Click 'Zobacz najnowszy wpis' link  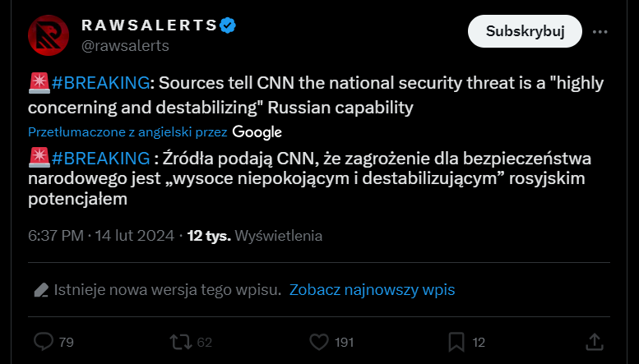pyautogui.click(x=372, y=290)
